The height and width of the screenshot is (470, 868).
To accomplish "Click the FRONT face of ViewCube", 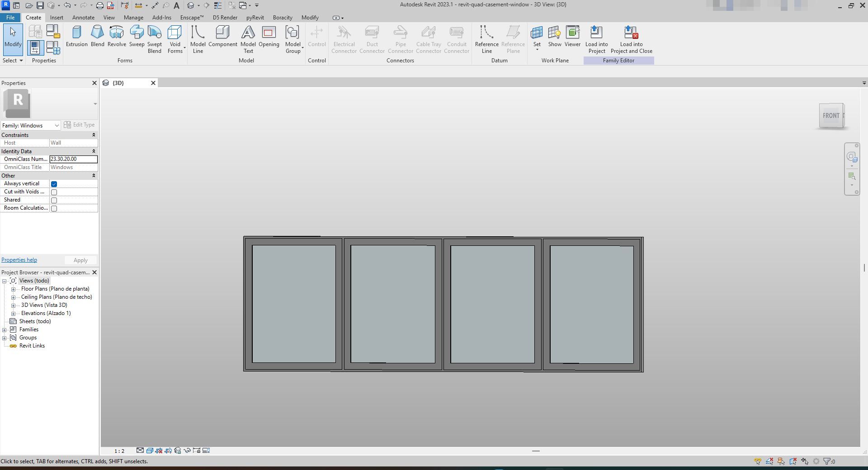I will coord(831,116).
